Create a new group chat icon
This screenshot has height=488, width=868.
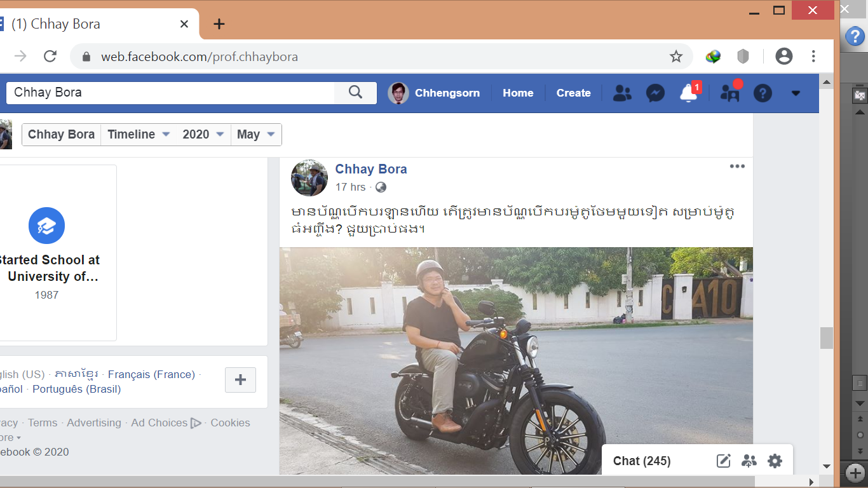coord(749,461)
